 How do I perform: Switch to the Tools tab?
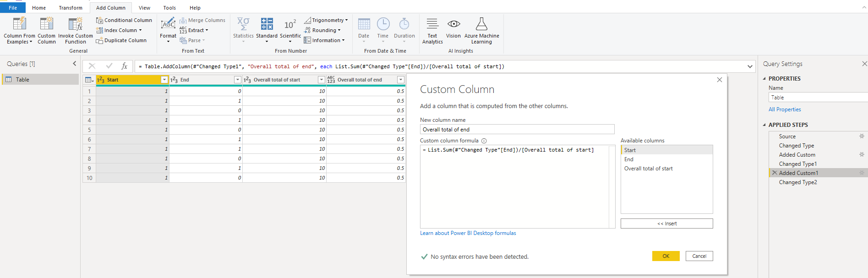[169, 8]
